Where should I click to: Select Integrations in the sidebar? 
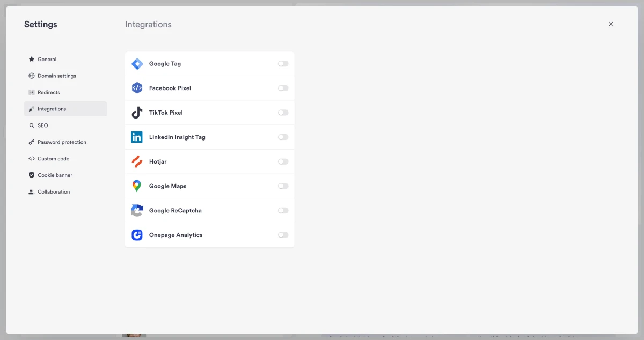click(65, 109)
